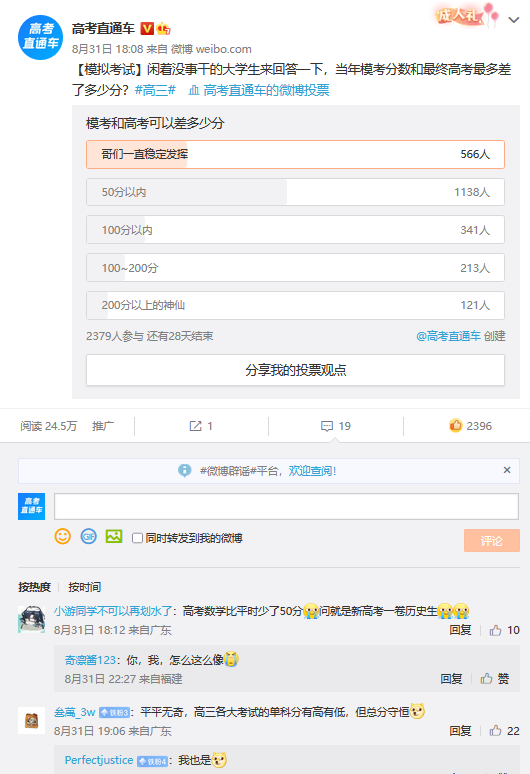
Task: Open the emoji smiley picker
Action: (x=63, y=536)
